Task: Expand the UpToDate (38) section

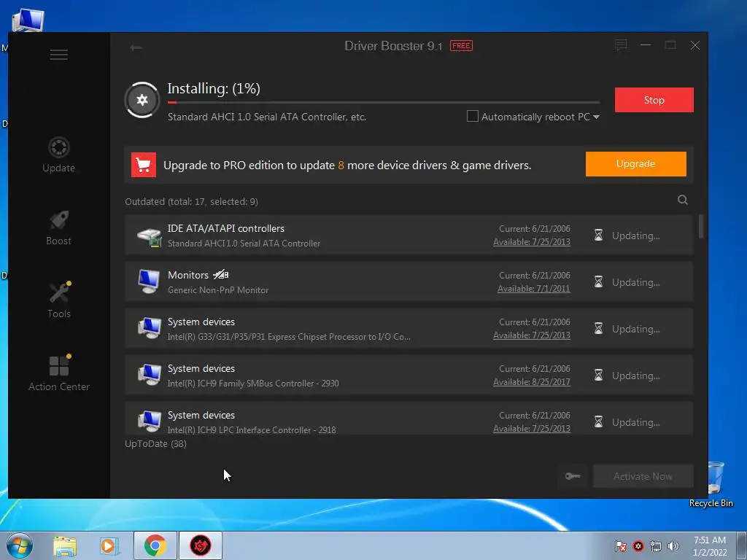Action: [x=156, y=444]
